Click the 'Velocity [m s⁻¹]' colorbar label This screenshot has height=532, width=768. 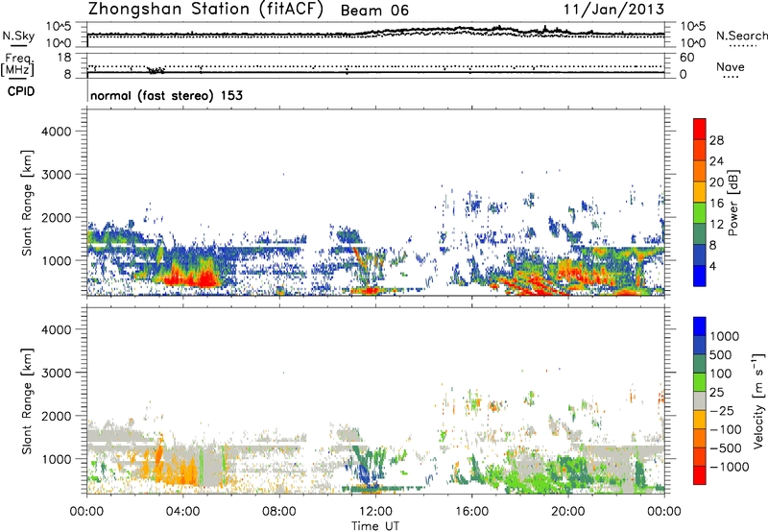tap(758, 400)
